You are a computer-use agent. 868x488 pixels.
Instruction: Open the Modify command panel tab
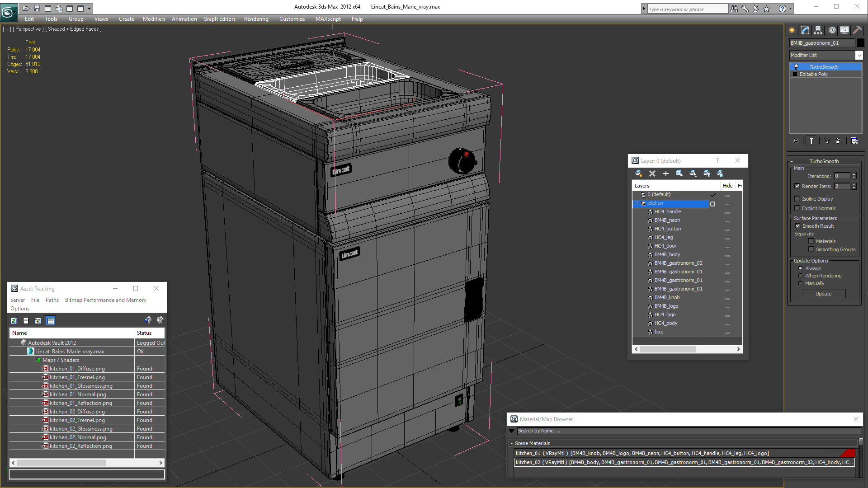[x=805, y=30]
